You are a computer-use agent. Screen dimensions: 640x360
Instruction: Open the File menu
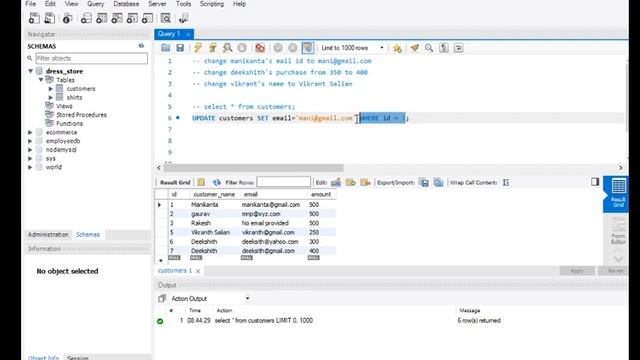pos(31,4)
